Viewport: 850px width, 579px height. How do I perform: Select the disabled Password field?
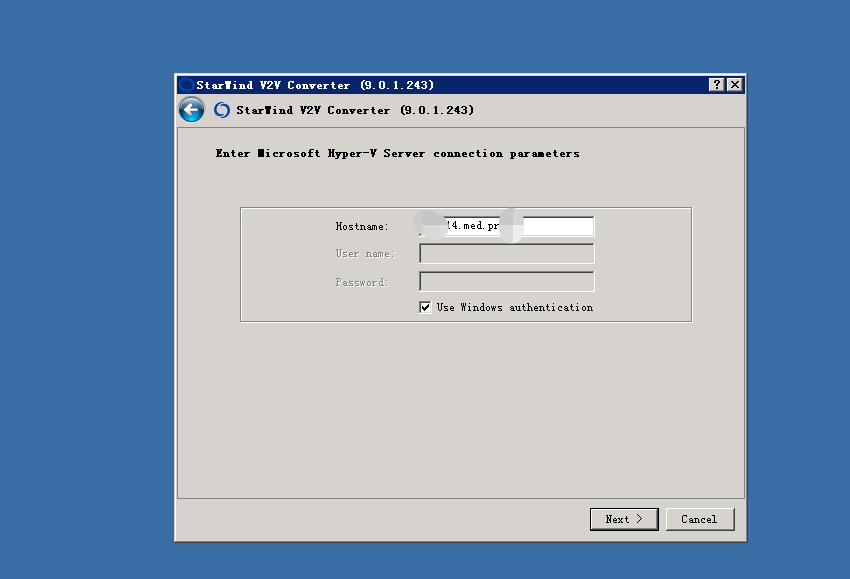pos(507,282)
